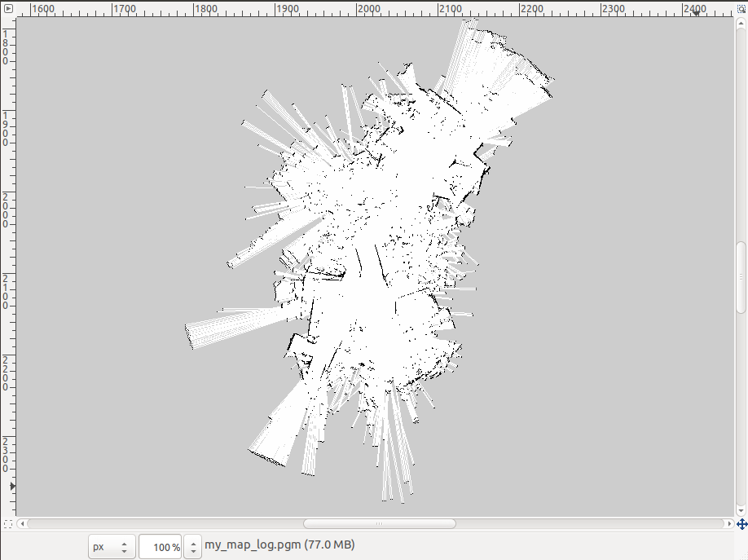Click the down arrow below the vertical scrollbar
748x560 pixels.
(740, 510)
